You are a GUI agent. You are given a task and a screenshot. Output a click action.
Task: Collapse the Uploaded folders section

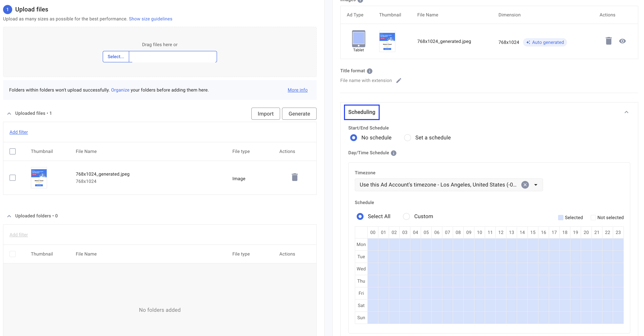tap(9, 216)
